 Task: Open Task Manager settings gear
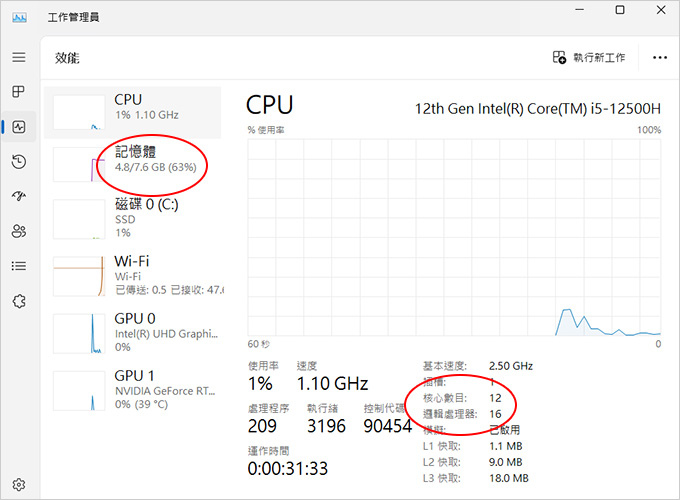pos(19,484)
